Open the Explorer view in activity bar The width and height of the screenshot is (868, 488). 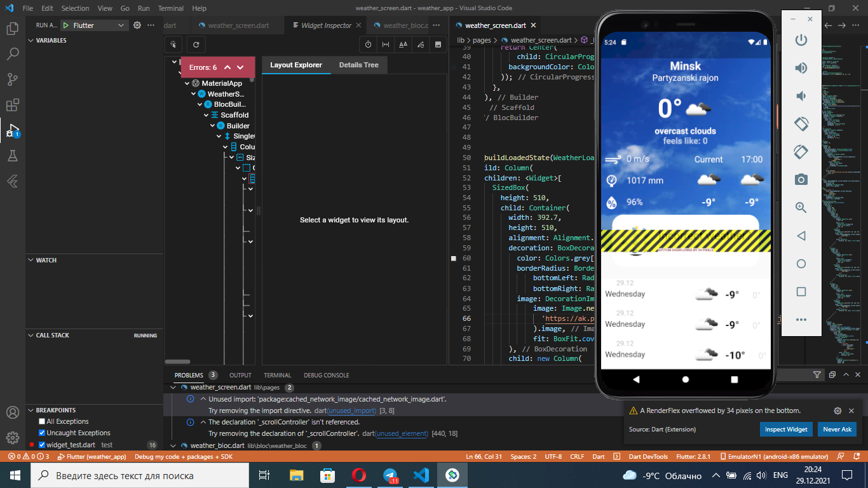[12, 29]
